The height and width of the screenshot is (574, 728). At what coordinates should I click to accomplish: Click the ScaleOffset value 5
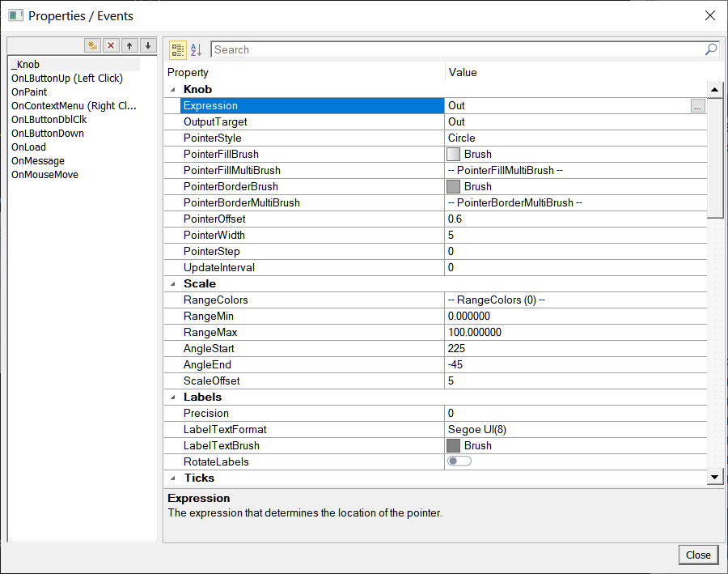coord(451,381)
